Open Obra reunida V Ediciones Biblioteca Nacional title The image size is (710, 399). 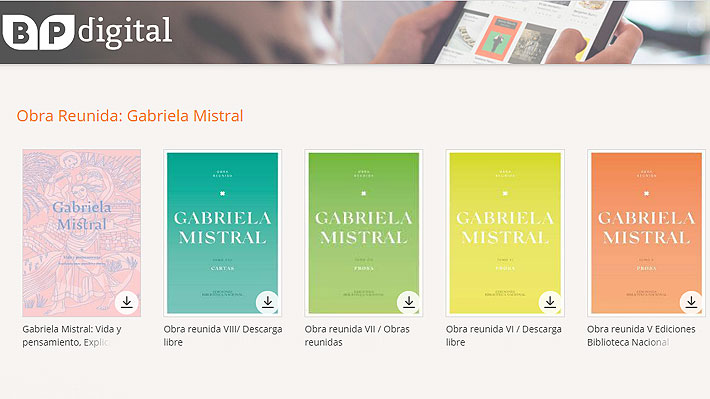[x=641, y=336]
